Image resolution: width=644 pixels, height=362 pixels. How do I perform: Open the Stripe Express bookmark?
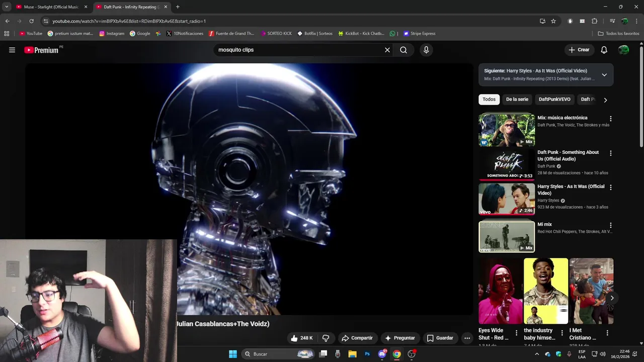click(419, 34)
